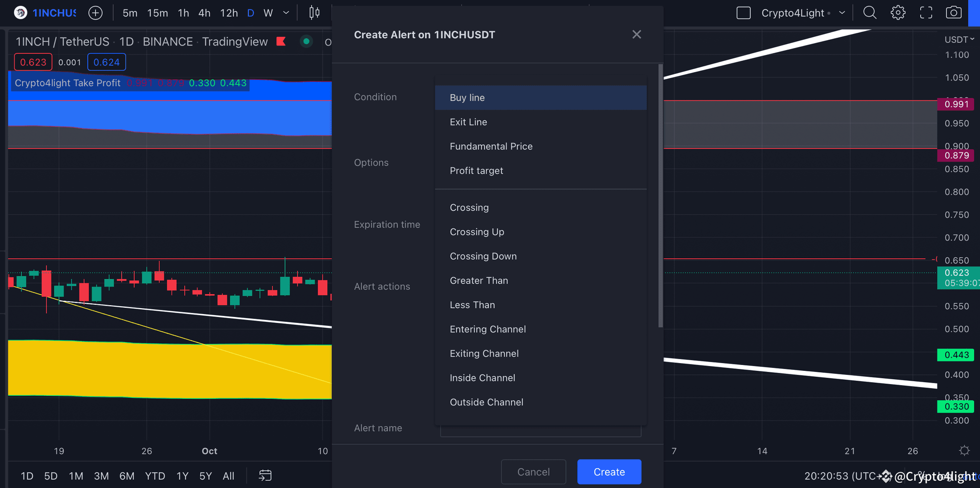
Task: Choose Inside Channel condition
Action: [x=540, y=378]
